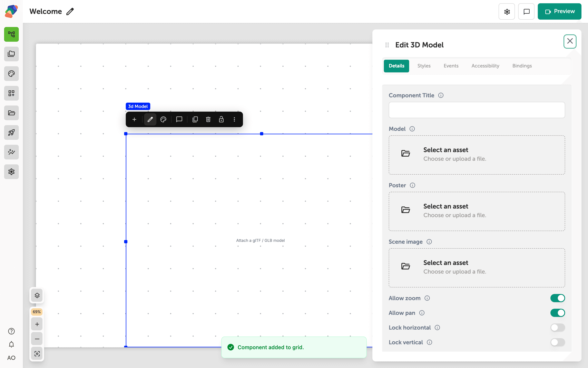Click the Component Title input field

coord(477,110)
